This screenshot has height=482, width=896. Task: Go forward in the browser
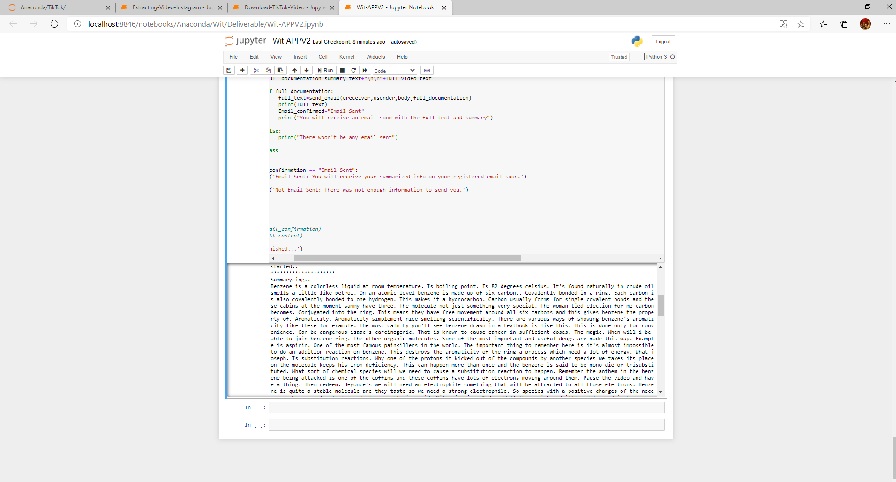[34, 24]
